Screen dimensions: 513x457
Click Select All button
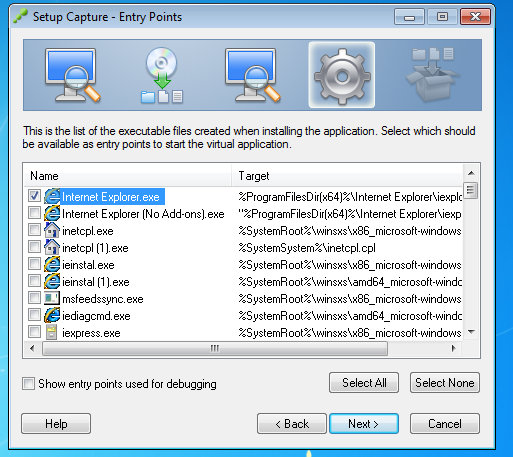(364, 383)
